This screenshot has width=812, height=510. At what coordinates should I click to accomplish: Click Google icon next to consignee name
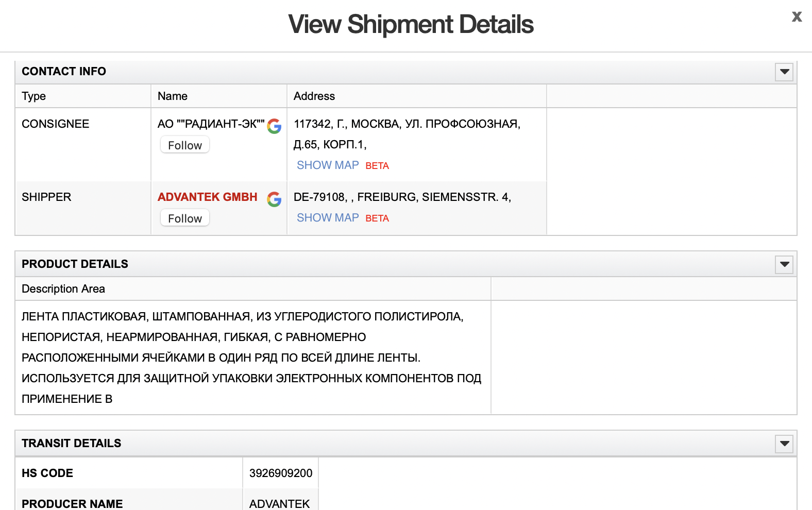click(x=274, y=126)
